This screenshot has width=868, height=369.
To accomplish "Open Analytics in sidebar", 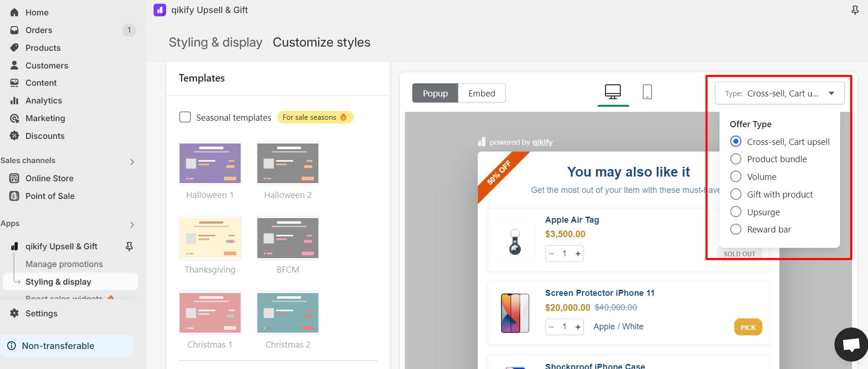I will pos(44,101).
